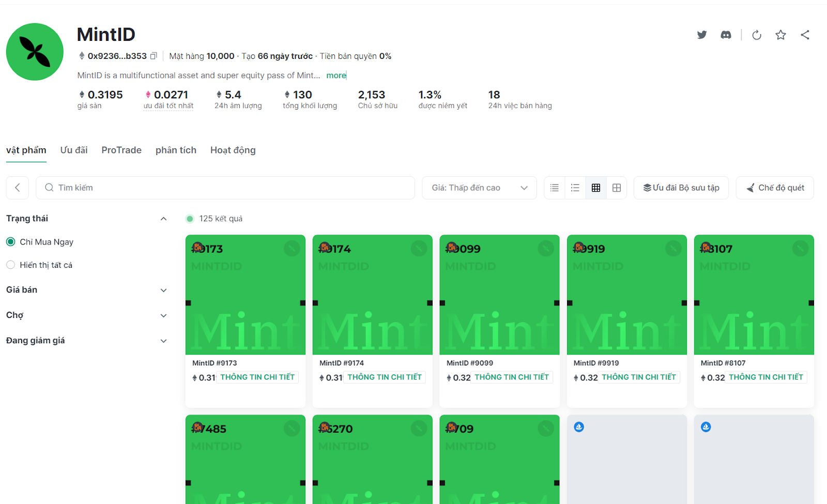Open the 'Ưu đãi' tab
The height and width of the screenshot is (504, 827).
point(74,150)
